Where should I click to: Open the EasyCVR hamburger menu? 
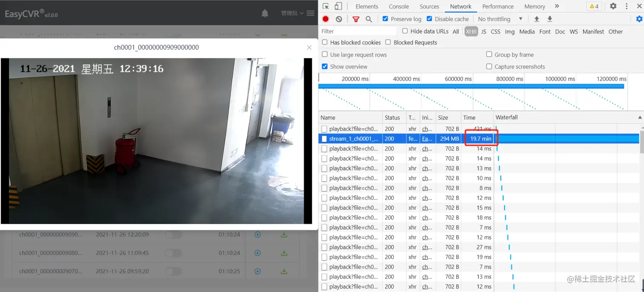tap(310, 13)
